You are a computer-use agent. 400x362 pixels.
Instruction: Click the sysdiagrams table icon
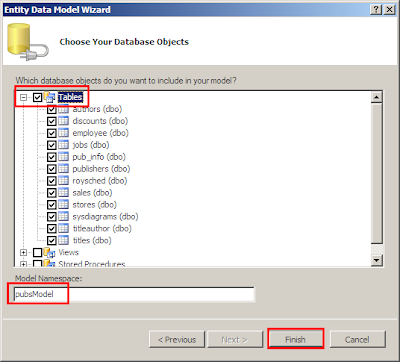point(64,217)
